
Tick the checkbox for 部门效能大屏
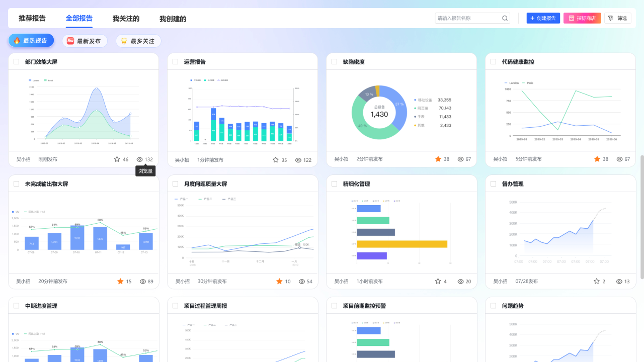tap(17, 62)
